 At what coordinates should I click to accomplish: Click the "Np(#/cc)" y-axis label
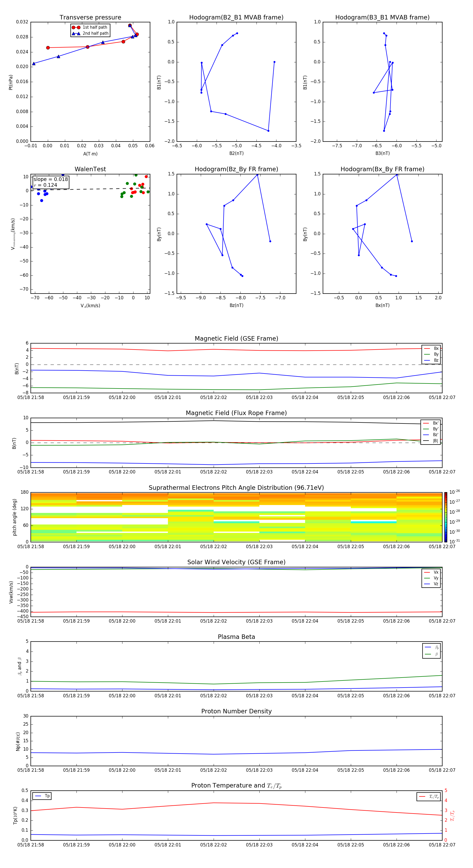18,741
